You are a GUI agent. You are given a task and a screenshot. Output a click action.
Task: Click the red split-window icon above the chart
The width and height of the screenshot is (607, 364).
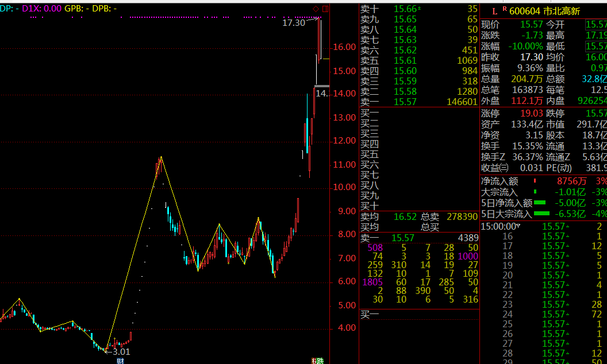coord(325,9)
